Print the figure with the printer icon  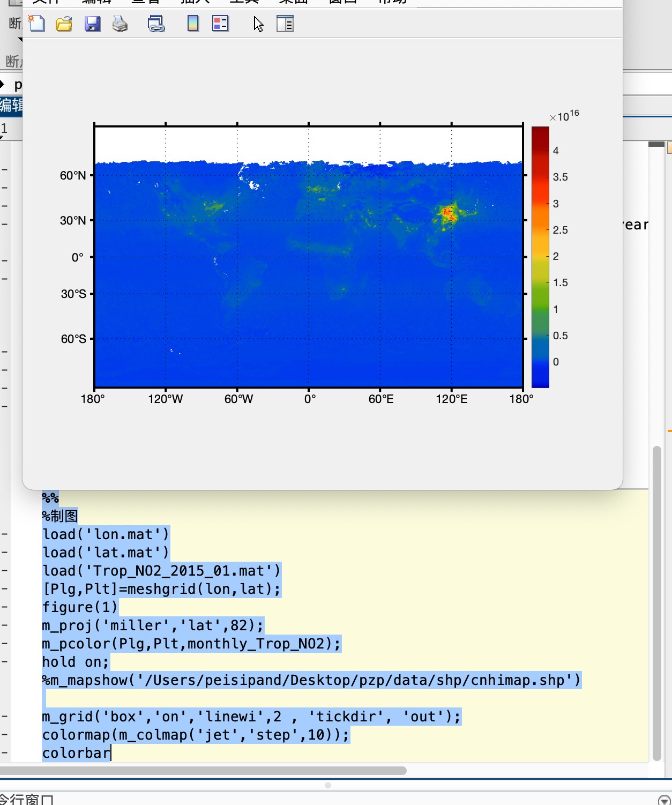tap(120, 24)
